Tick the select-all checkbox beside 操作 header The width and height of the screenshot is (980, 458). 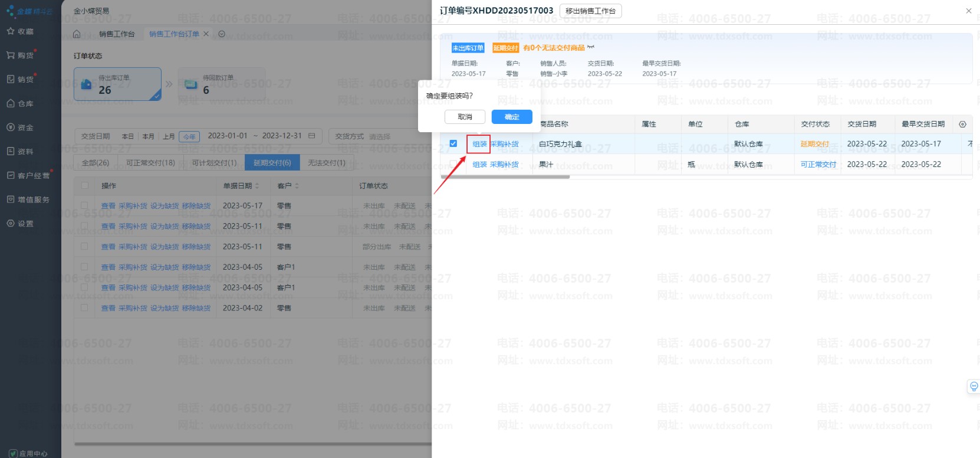[85, 185]
